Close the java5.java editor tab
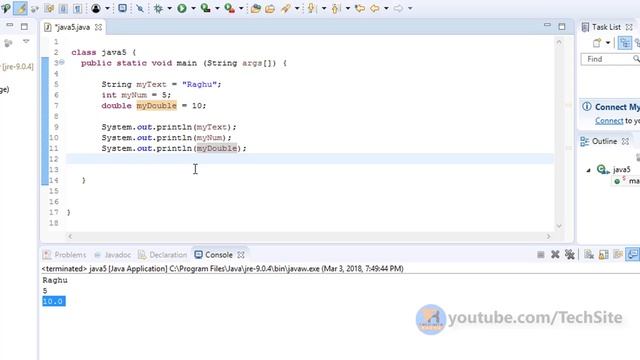Viewport: 640px width, 360px height. (98, 27)
